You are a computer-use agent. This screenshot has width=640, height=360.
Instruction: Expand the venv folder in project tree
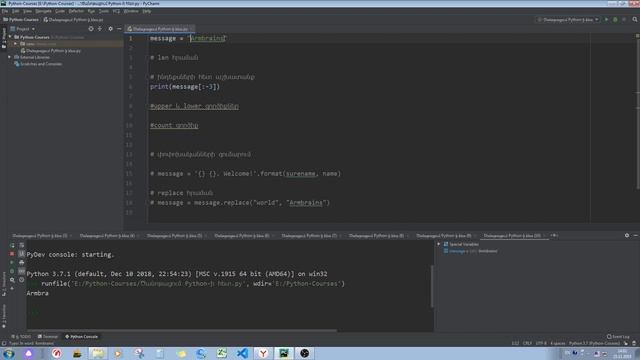click(x=16, y=44)
